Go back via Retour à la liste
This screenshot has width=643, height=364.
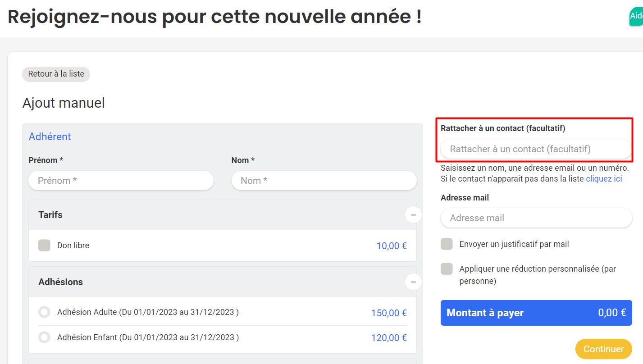coord(56,74)
